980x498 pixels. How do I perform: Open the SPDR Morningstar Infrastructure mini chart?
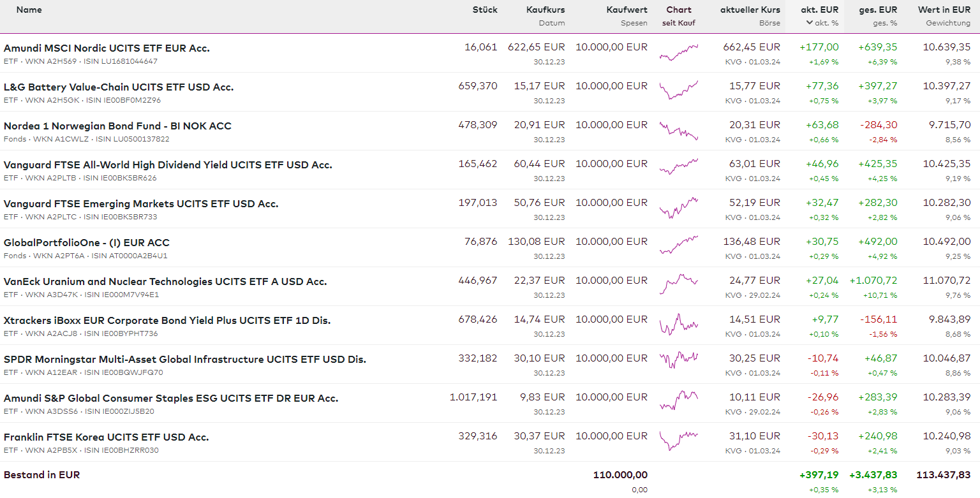[679, 359]
